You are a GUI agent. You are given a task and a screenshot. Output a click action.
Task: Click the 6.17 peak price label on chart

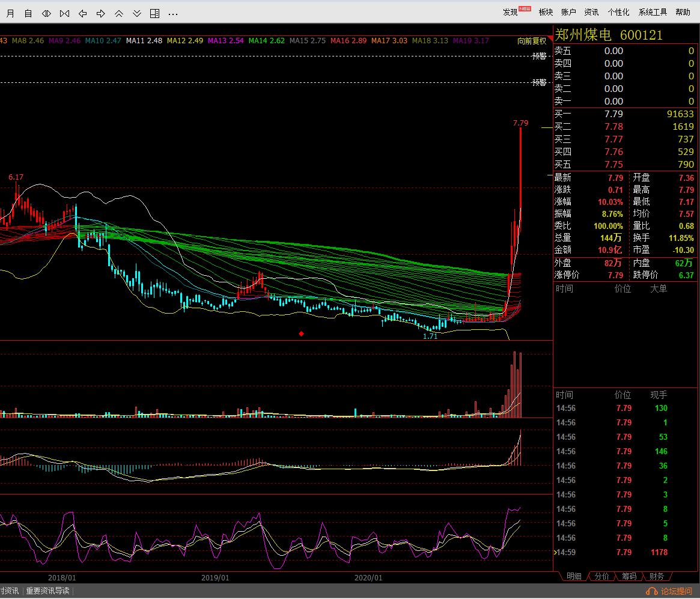(16, 177)
